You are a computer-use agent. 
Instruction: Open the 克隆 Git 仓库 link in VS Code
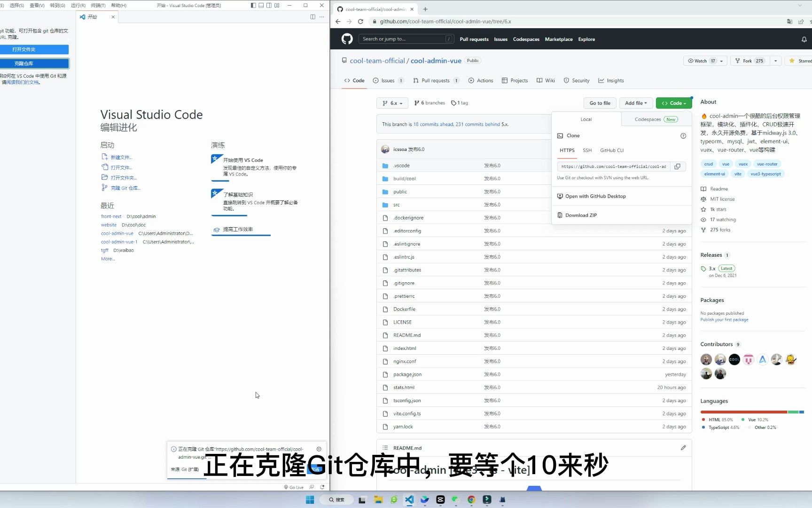[x=125, y=188]
